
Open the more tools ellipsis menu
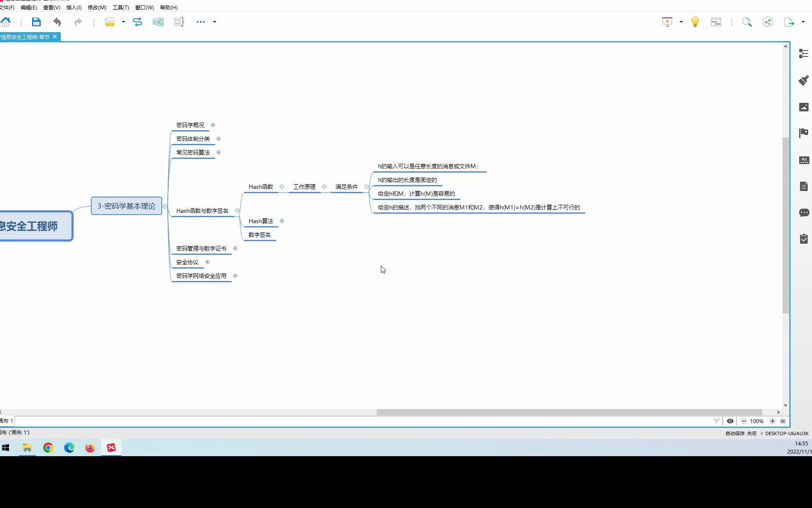(x=201, y=22)
